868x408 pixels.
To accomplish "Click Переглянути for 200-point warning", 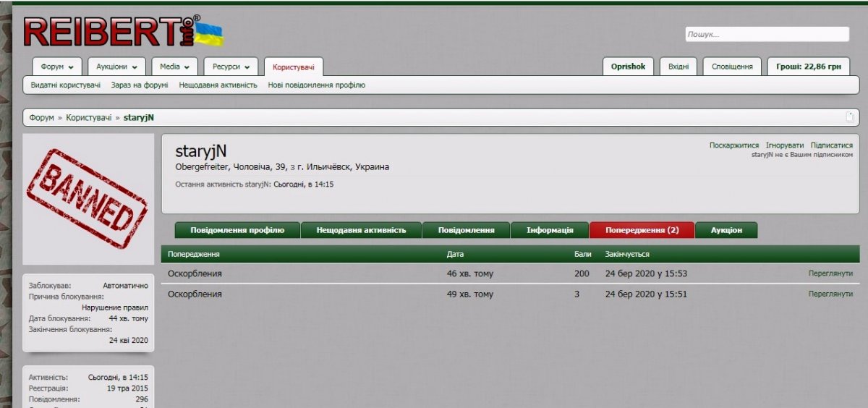I will (x=830, y=273).
